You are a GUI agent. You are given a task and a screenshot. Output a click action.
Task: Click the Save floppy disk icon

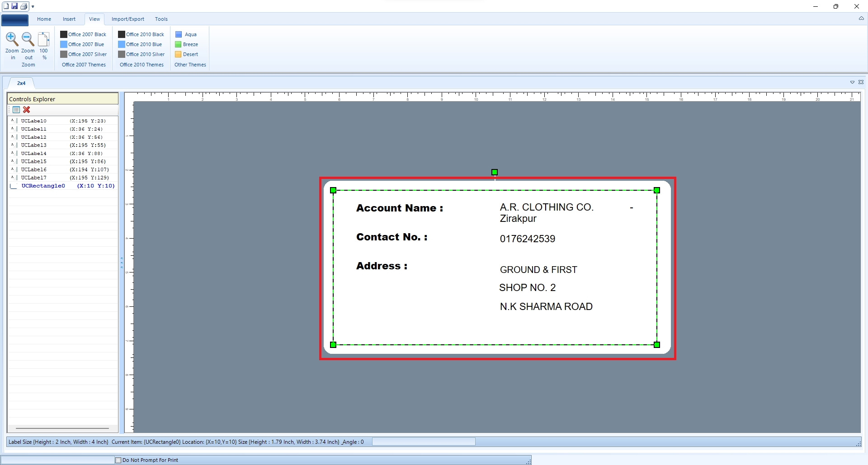(14, 6)
